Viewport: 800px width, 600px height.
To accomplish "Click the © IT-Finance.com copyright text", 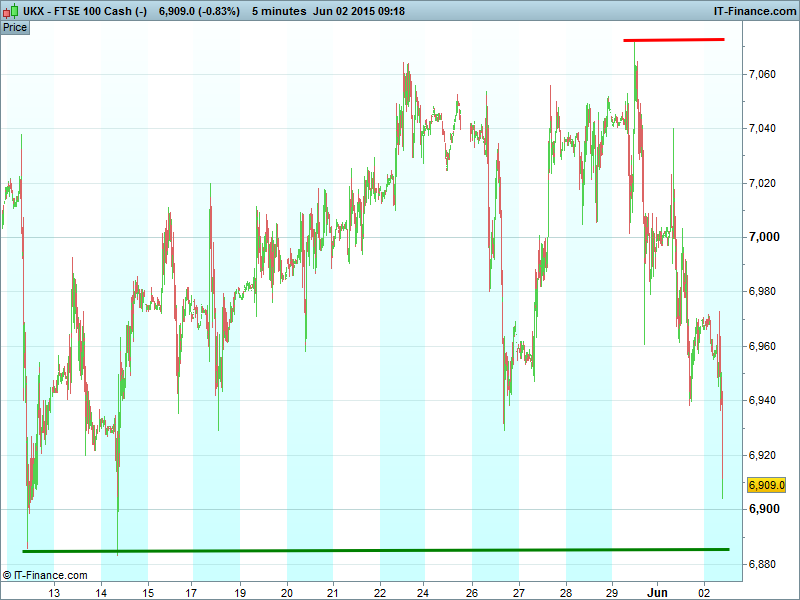I will 46,575.
